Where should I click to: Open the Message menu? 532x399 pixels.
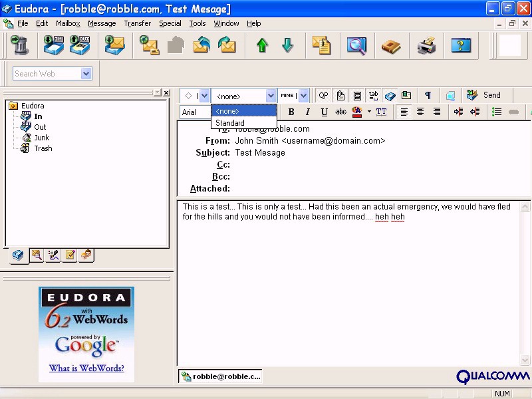(x=102, y=23)
